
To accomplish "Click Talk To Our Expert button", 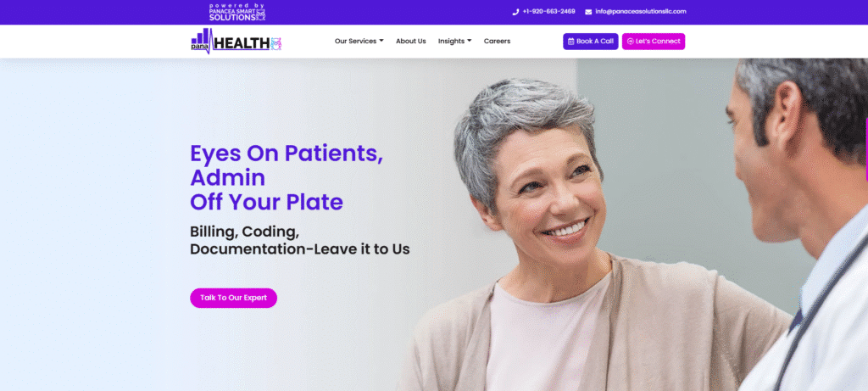I will (234, 298).
